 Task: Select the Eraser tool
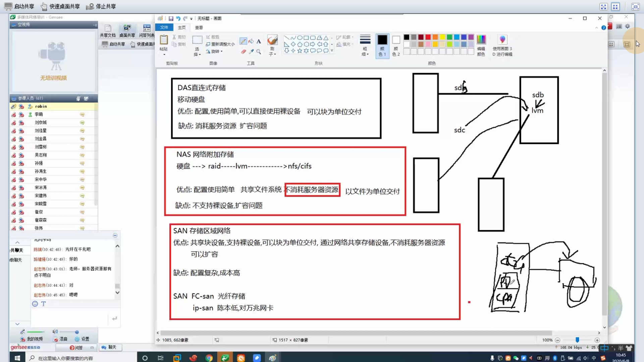click(x=243, y=52)
